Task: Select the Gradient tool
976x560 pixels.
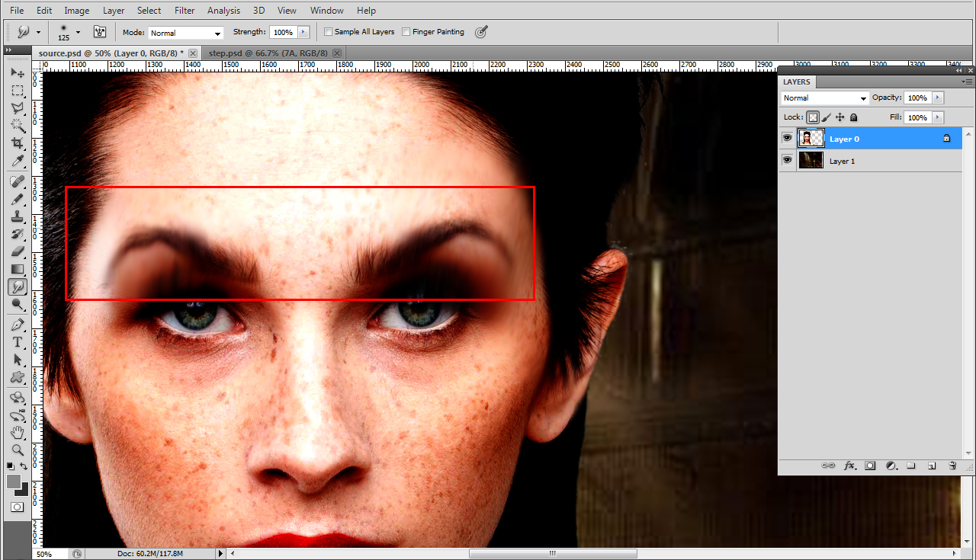Action: pyautogui.click(x=17, y=269)
